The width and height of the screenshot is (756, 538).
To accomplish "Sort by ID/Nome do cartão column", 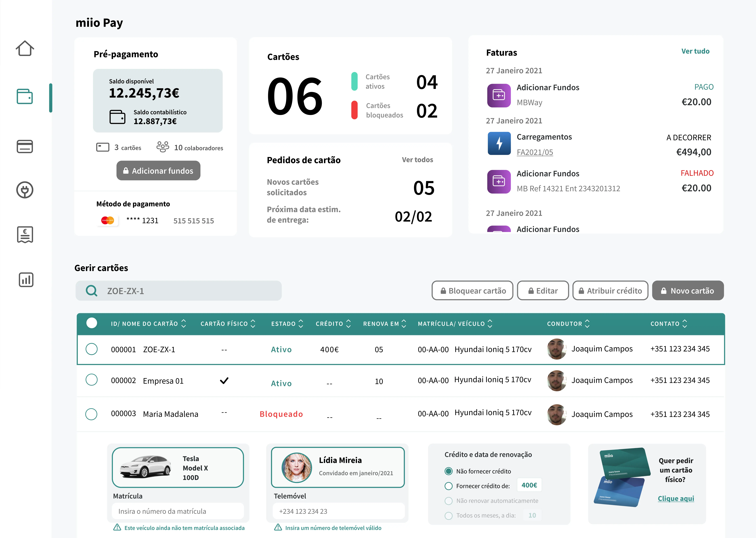I will tap(184, 324).
